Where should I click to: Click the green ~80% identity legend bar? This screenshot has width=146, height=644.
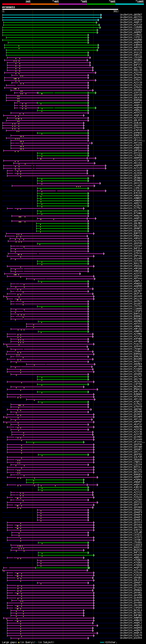coord(101,4)
